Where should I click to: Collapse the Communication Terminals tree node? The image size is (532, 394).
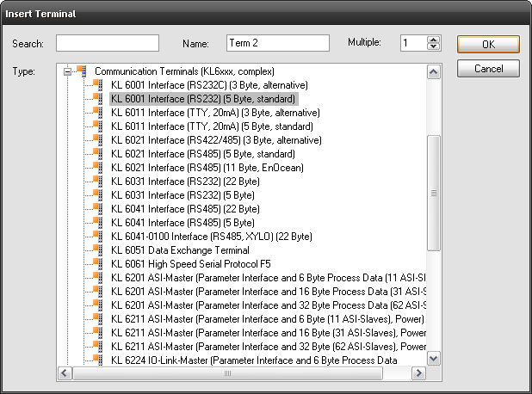[67, 71]
